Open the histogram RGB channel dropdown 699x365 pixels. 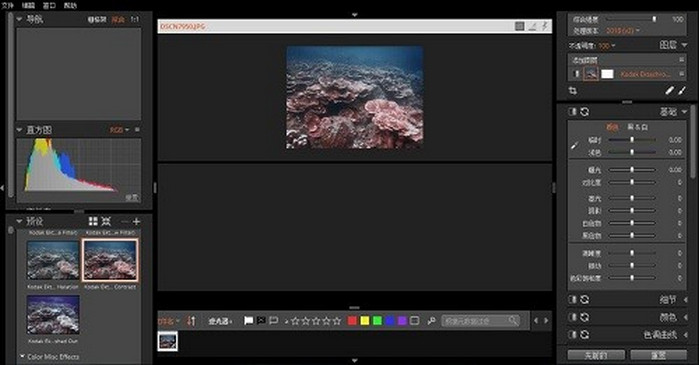point(119,130)
